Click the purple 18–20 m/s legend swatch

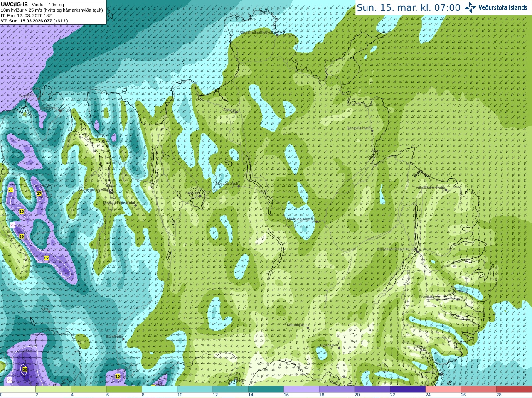click(337, 389)
